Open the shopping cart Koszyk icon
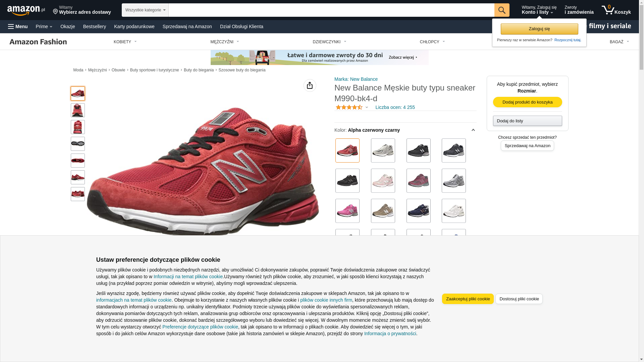Viewport: 644px width, 362px height. [616, 10]
